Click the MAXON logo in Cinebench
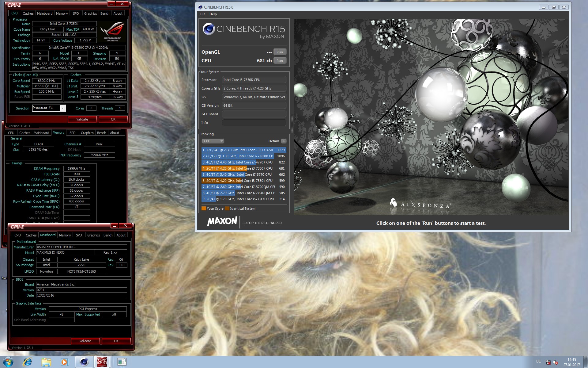The height and width of the screenshot is (368, 588). 222,221
